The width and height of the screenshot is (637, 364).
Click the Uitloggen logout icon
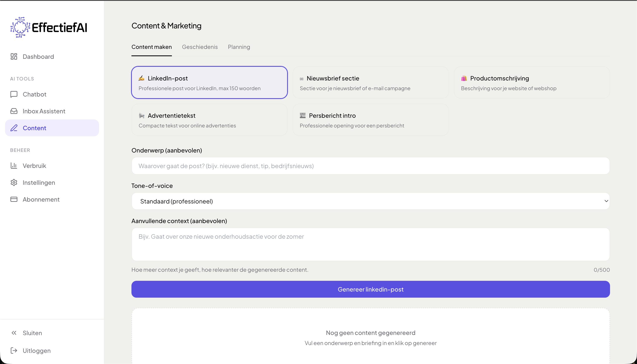pos(14,351)
